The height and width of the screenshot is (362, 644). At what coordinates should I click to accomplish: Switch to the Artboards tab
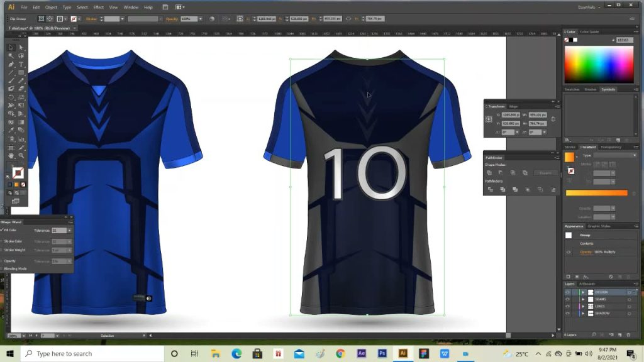tap(587, 284)
